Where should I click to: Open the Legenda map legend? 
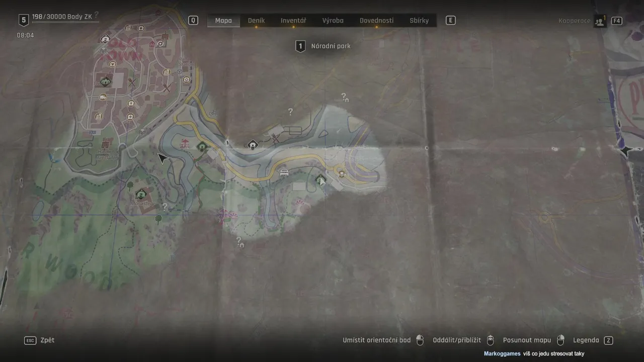pyautogui.click(x=586, y=340)
